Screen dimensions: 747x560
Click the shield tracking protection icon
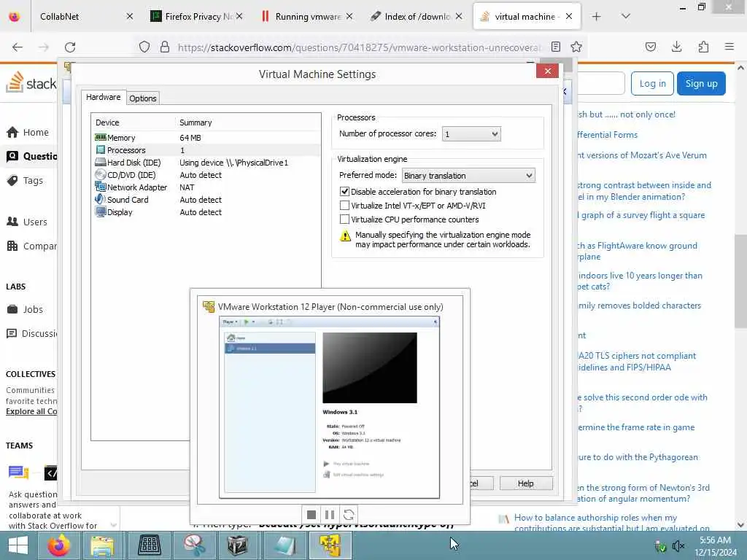[x=144, y=47]
